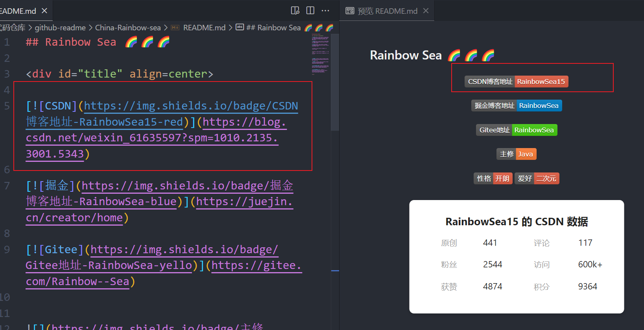
Task: Select the github-readme breadcrumb folder
Action: point(60,28)
